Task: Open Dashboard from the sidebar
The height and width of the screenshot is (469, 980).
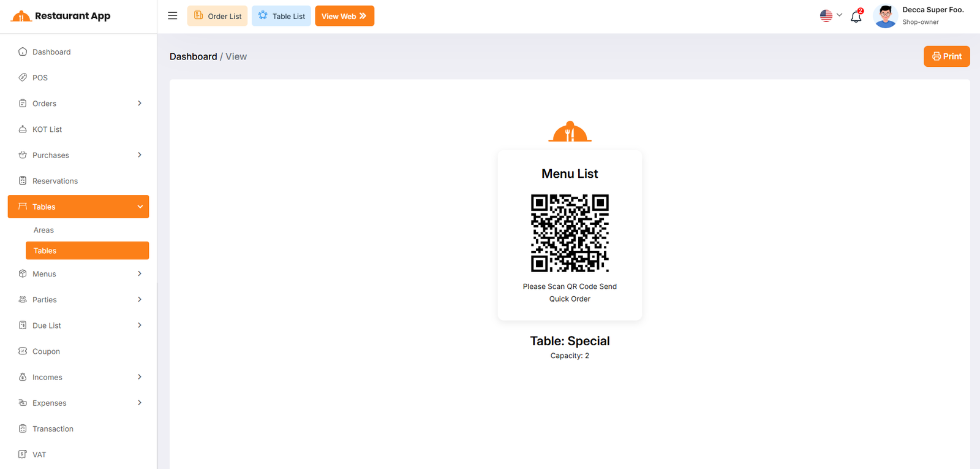Action: (x=51, y=52)
